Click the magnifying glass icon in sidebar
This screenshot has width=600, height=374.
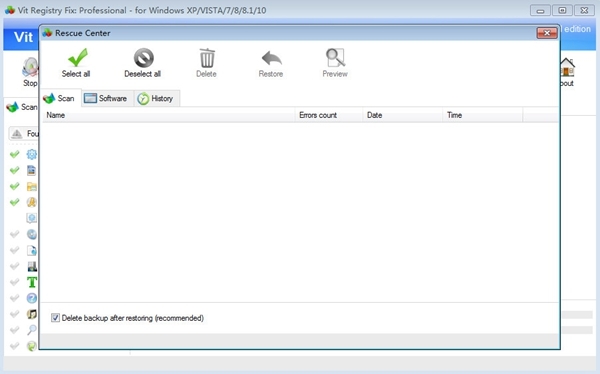[x=32, y=330]
